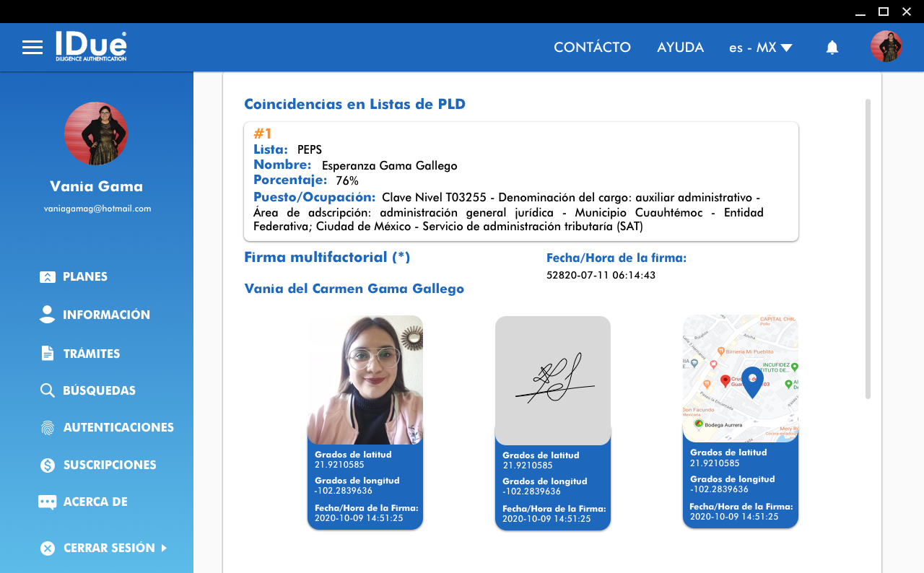Click the Acerca De chat icon
924x573 pixels.
(48, 502)
